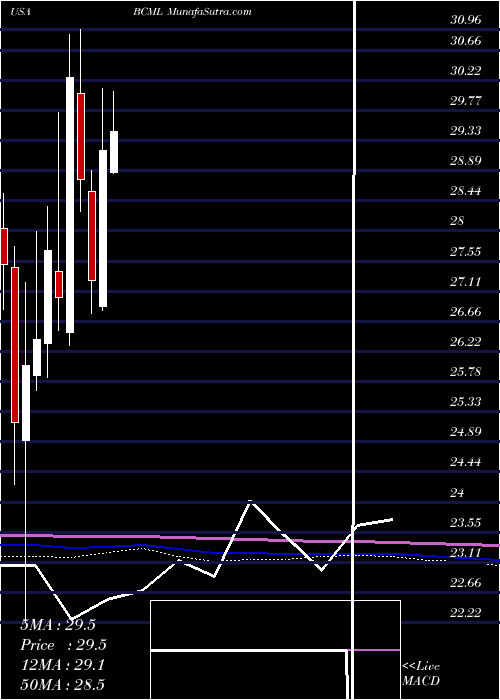
Task: Select the 29.33 price axis label
Action: coord(466,131)
